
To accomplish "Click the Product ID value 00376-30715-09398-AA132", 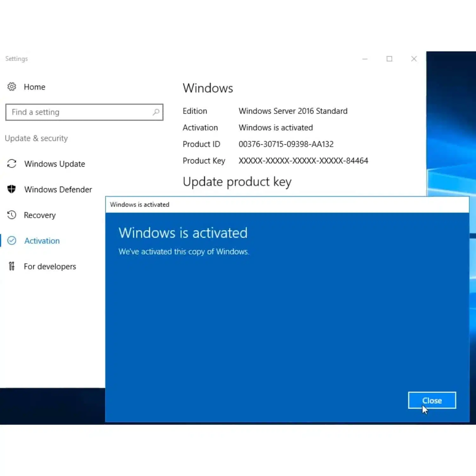I will 286,144.
